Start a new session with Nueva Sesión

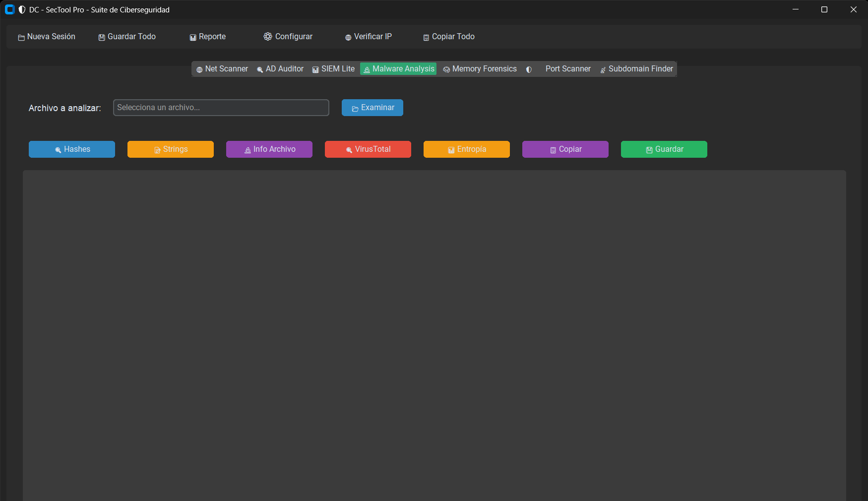47,37
